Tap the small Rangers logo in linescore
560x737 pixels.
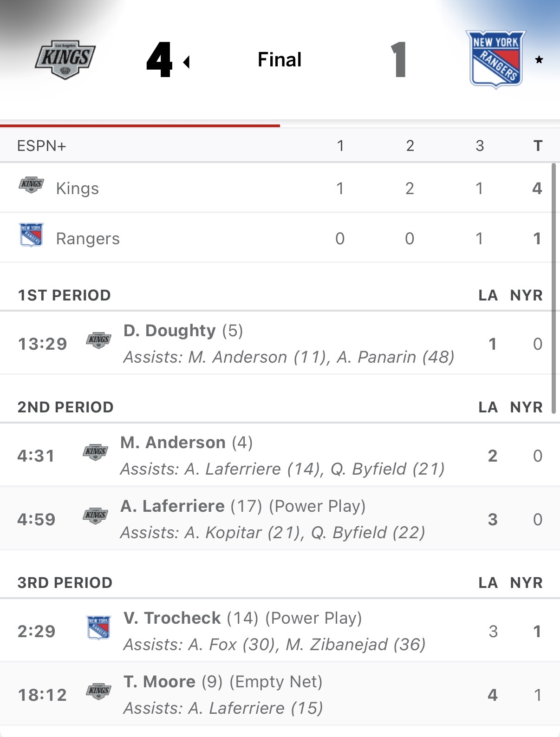tap(32, 235)
